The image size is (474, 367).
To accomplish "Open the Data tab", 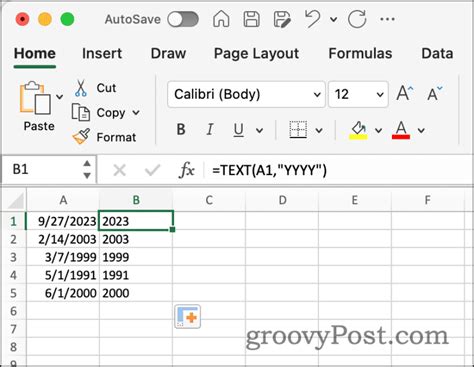I will tap(437, 53).
